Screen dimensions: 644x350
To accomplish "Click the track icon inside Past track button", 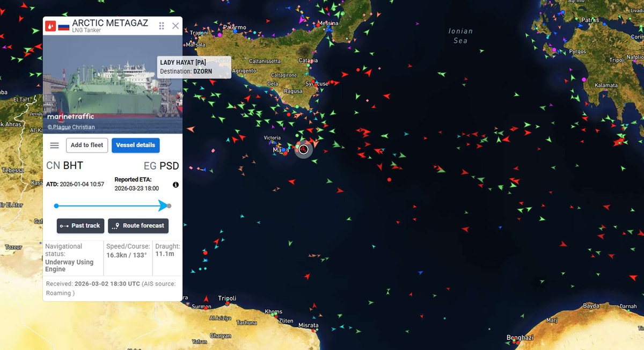I will [x=64, y=226].
